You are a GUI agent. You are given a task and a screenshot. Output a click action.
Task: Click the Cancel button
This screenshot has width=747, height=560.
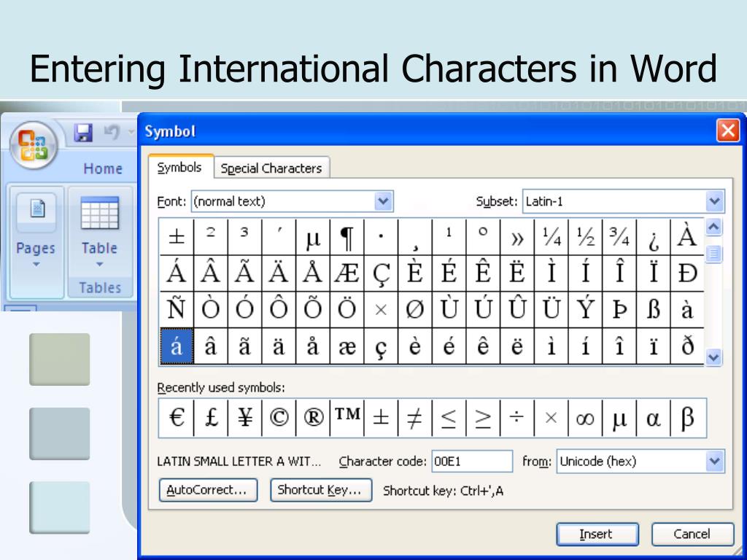(692, 534)
